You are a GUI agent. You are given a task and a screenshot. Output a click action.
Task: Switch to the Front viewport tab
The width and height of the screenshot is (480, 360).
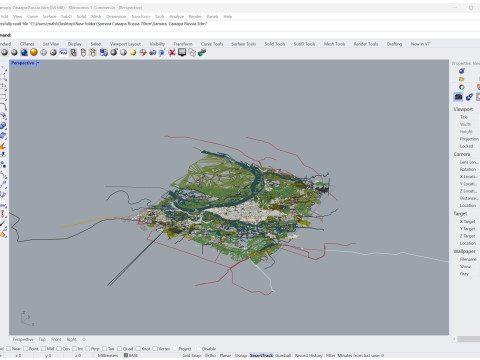tap(56, 339)
